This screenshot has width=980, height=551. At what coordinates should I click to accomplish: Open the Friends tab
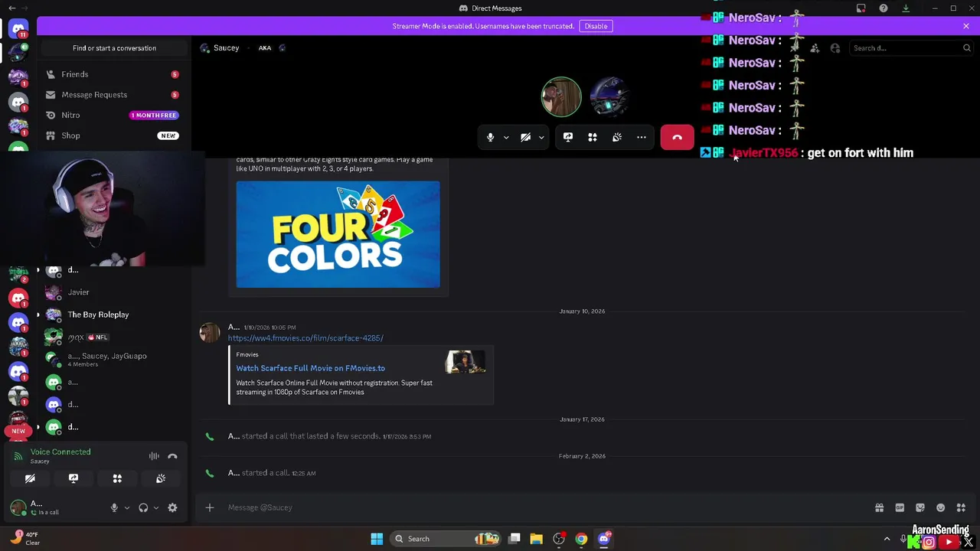[x=113, y=74]
